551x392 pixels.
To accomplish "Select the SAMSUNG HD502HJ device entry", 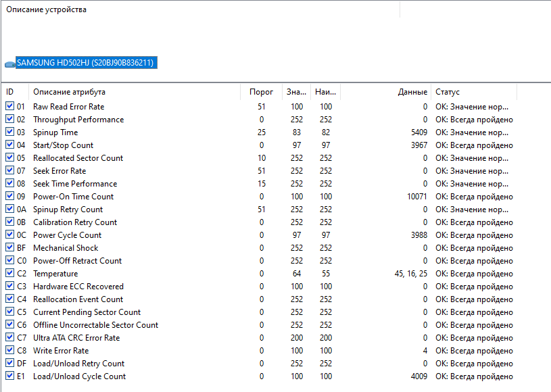I will [x=86, y=63].
